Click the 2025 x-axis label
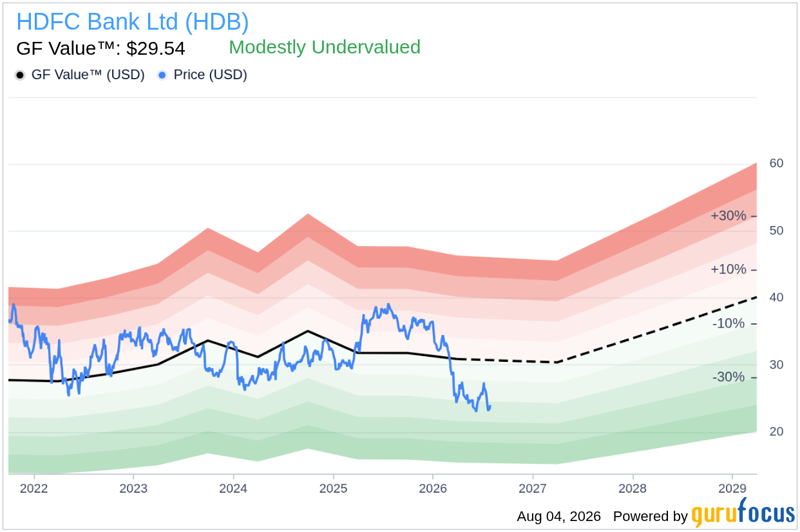Viewport: 800px width, 532px height. [334, 488]
